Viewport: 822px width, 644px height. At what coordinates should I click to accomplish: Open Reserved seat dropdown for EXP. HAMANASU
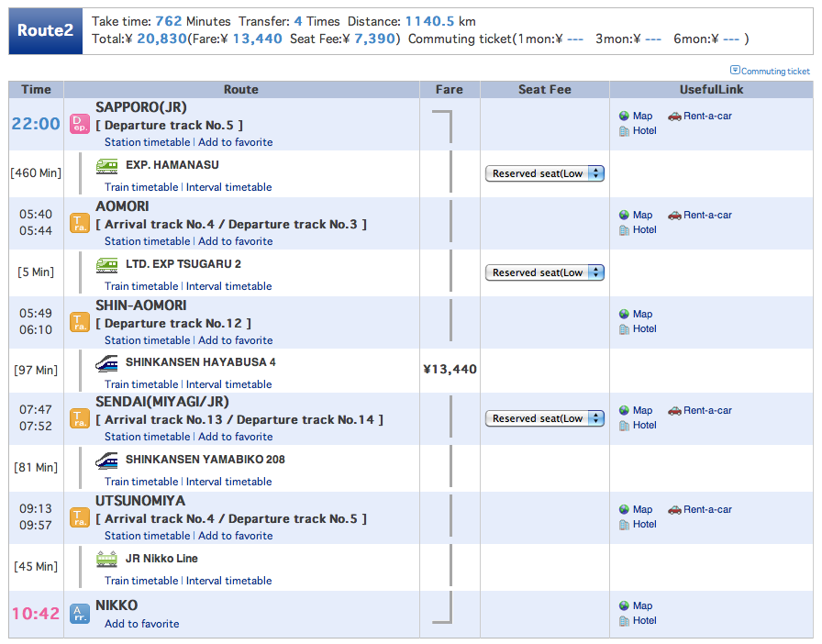545,173
